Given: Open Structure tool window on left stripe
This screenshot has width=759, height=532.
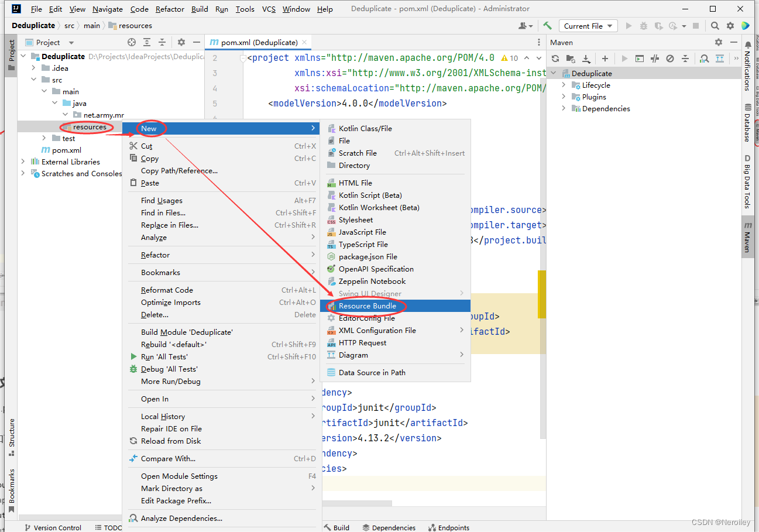Looking at the screenshot, I should coord(11,437).
